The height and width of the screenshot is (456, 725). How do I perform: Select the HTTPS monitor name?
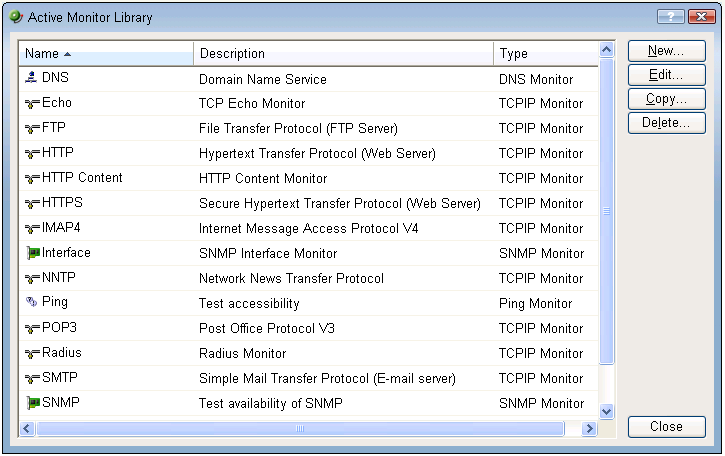pos(62,202)
